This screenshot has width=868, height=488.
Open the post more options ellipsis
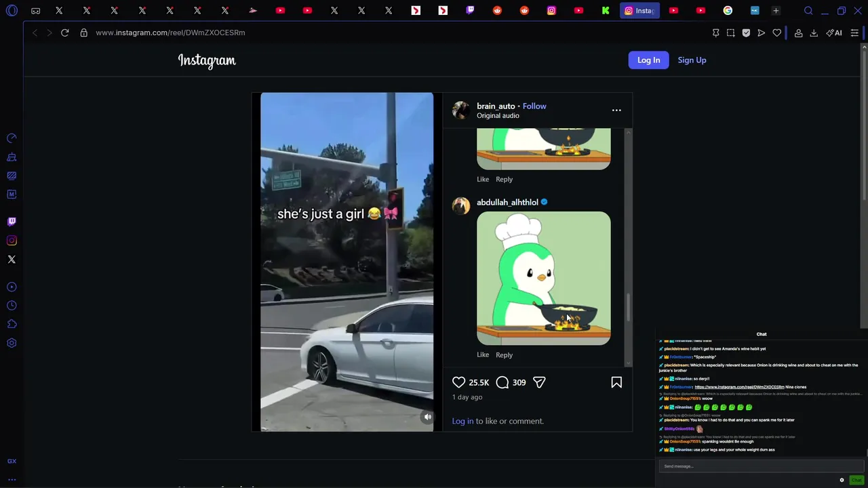(616, 110)
